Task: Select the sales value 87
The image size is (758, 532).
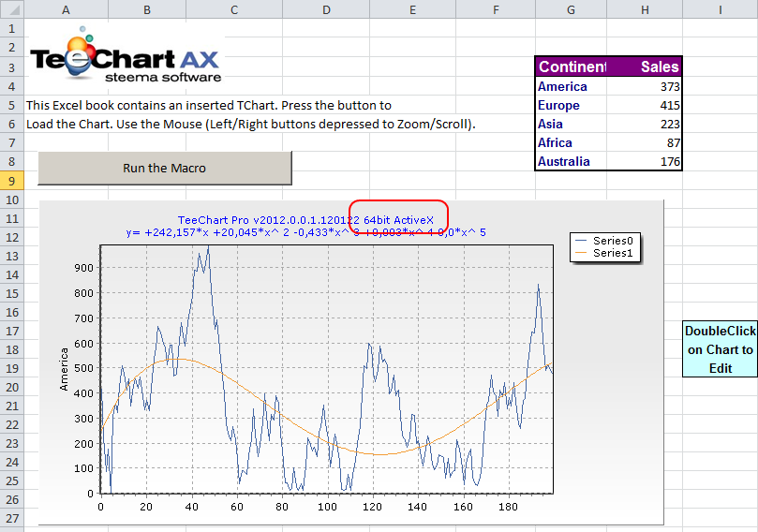Action: [x=645, y=142]
